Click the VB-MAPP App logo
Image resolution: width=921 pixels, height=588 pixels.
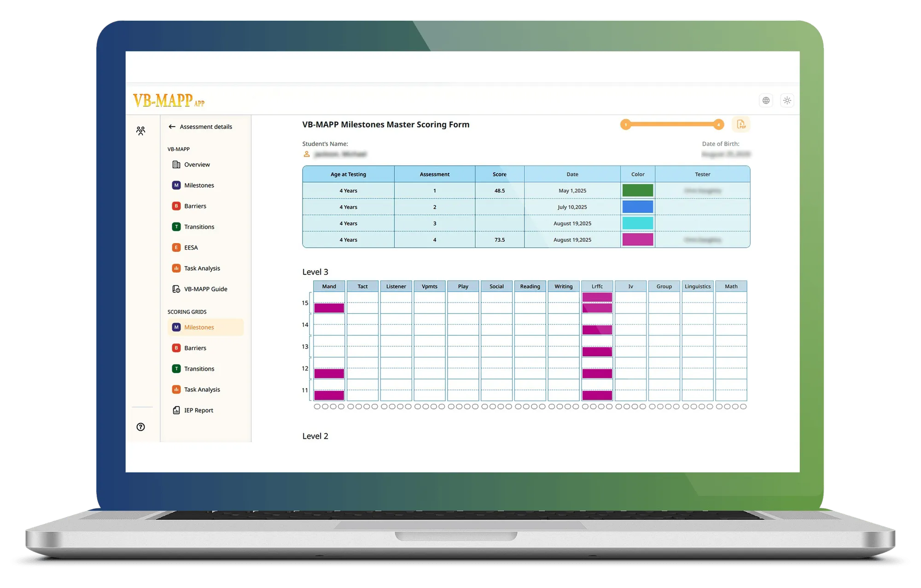(x=169, y=100)
